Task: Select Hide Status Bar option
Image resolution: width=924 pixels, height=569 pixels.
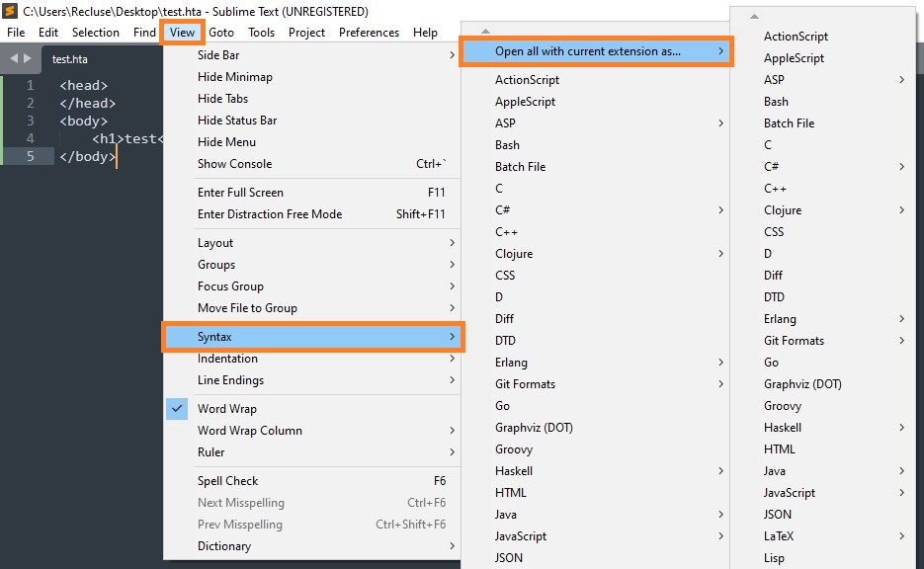Action: click(x=237, y=121)
